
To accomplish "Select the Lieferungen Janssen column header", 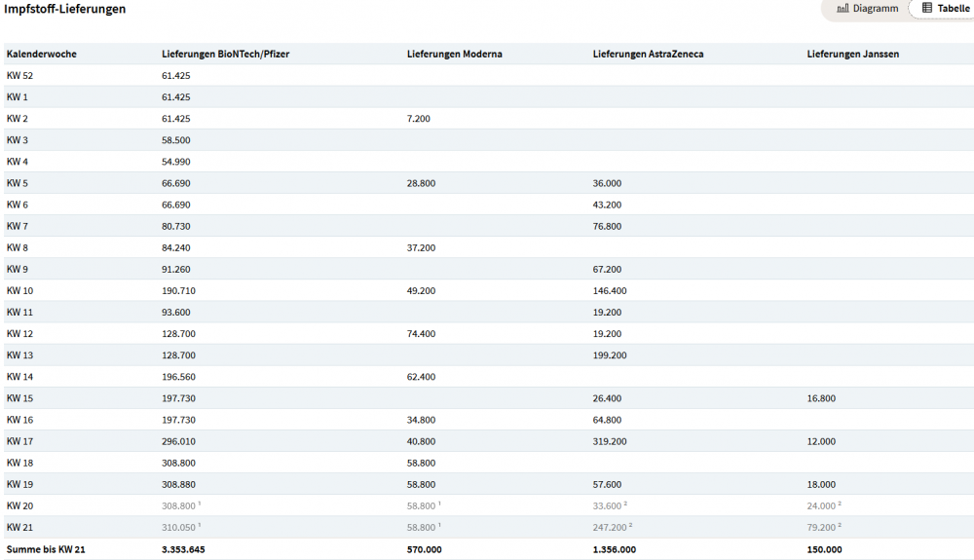I will 852,54.
